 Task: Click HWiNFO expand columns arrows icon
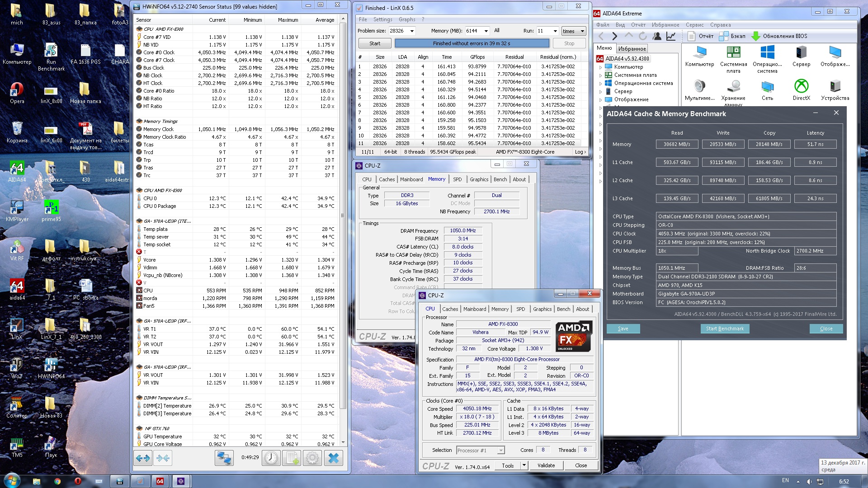(143, 458)
